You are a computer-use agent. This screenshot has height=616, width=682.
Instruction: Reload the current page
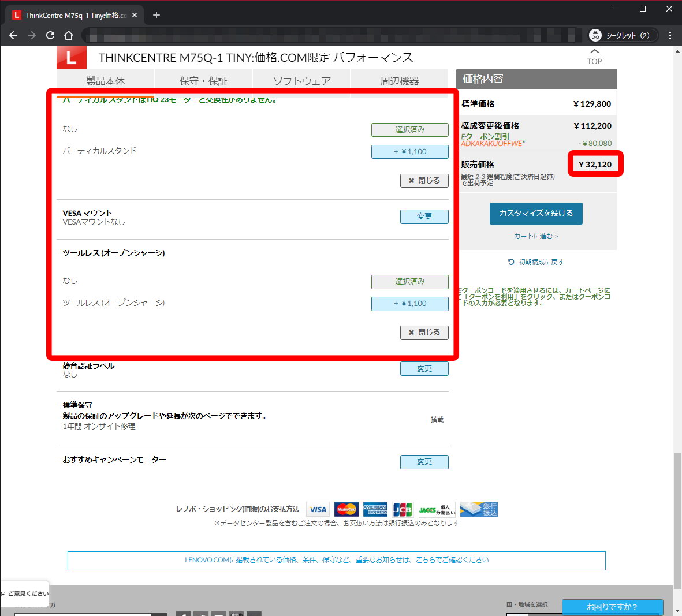(50, 35)
